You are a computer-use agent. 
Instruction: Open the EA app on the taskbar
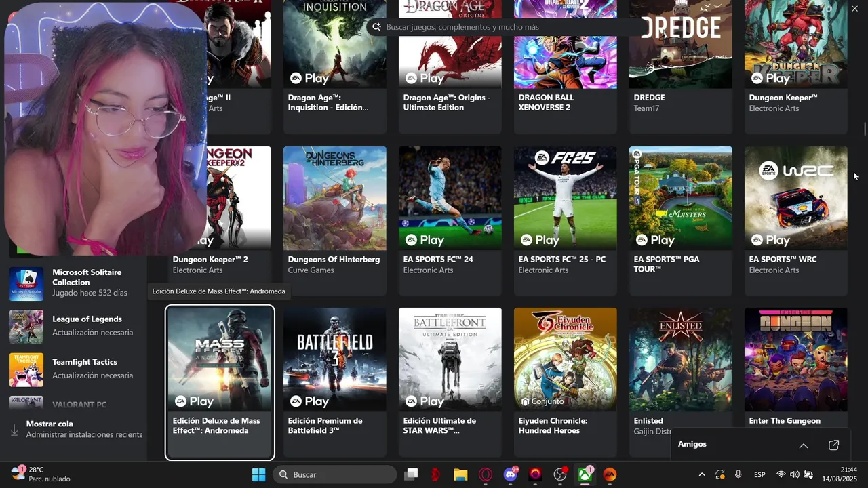click(610, 474)
